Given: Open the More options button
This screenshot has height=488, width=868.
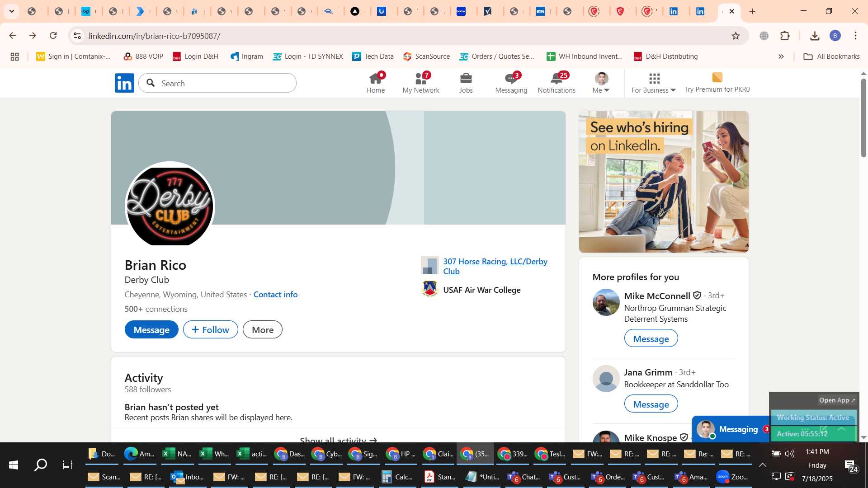Looking at the screenshot, I should (263, 330).
